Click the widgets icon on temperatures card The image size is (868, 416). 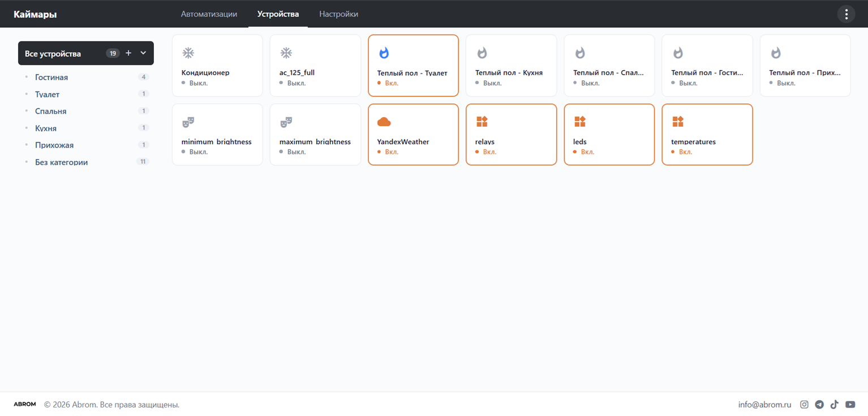[x=678, y=122]
